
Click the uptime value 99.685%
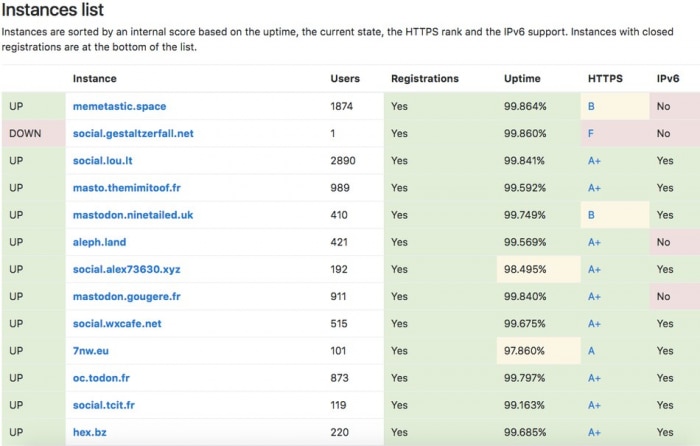[525, 433]
